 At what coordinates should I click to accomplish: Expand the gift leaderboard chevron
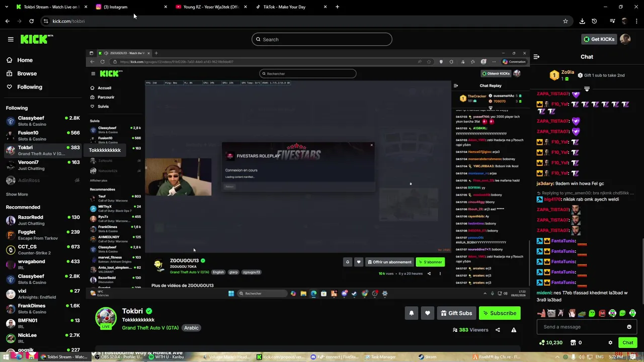tap(587, 88)
